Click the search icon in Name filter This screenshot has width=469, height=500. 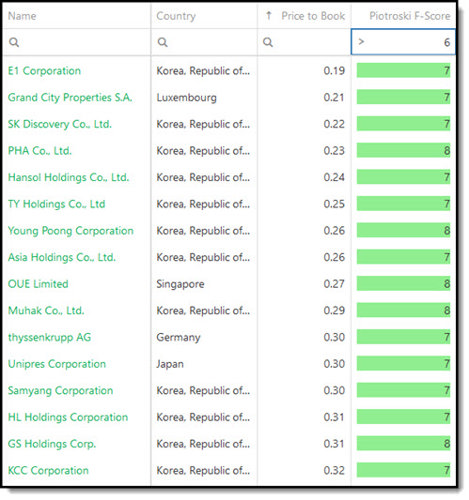tap(14, 42)
